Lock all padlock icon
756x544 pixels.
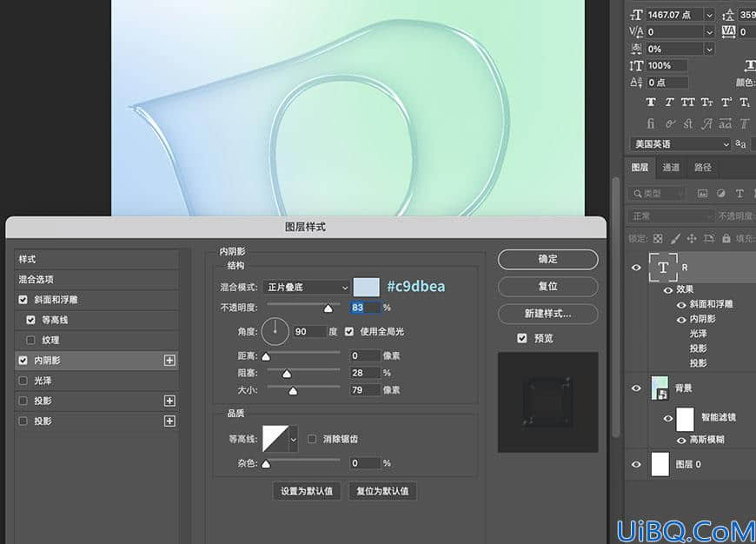coord(726,238)
